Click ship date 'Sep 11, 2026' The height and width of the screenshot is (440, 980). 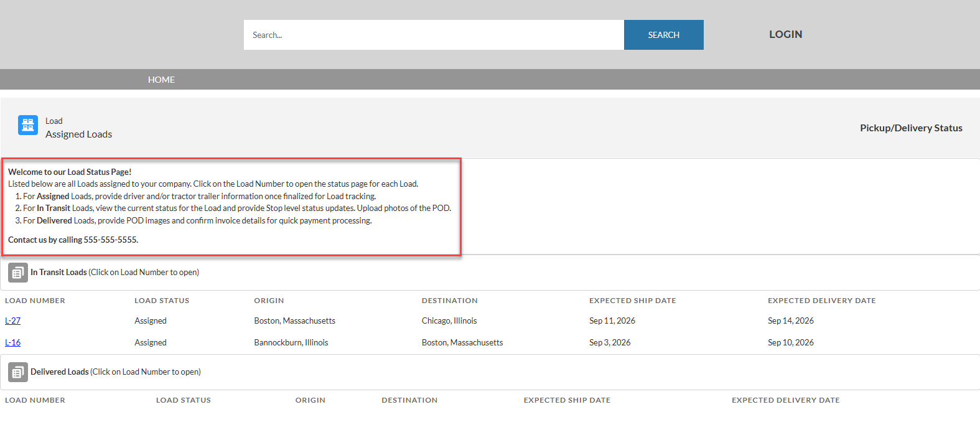(612, 321)
